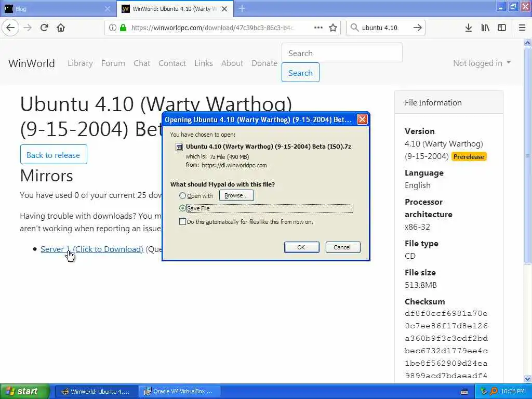This screenshot has height=399, width=532.
Task: Click the blue Search button
Action: [300, 73]
